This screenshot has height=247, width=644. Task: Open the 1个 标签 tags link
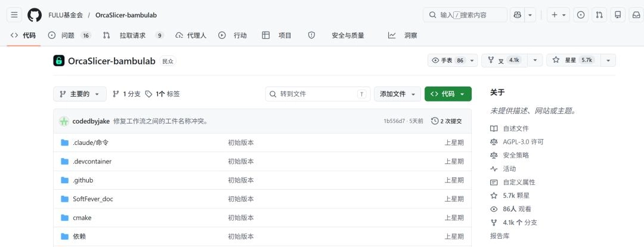[163, 94]
